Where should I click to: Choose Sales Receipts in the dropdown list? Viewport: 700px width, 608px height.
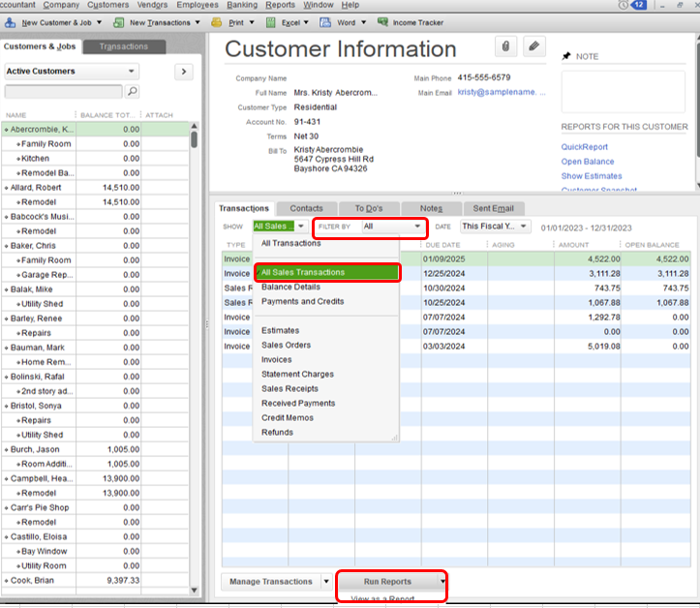pos(290,389)
